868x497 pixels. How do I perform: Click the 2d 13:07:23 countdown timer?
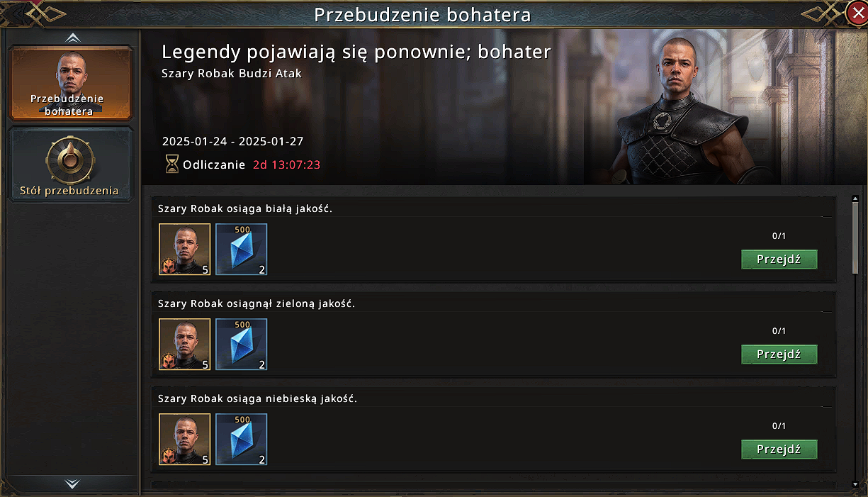tap(287, 164)
